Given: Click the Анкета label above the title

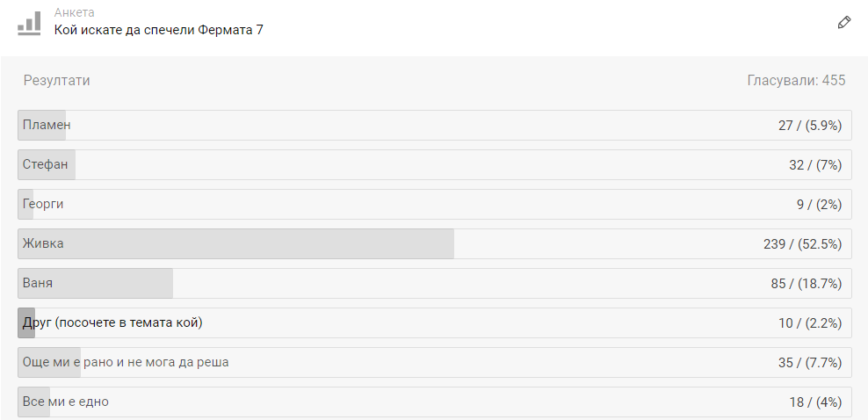Looking at the screenshot, I should coord(74,12).
